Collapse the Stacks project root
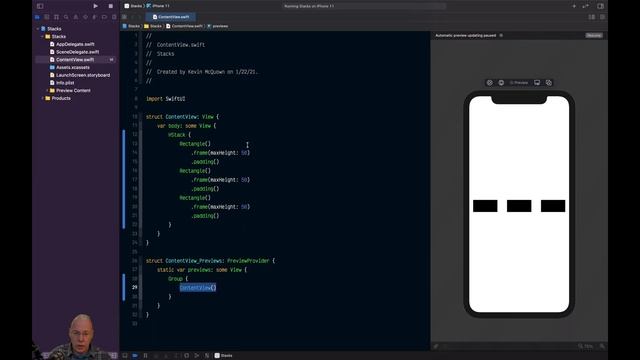Screen dimensions: 640x360 pyautogui.click(x=38, y=29)
